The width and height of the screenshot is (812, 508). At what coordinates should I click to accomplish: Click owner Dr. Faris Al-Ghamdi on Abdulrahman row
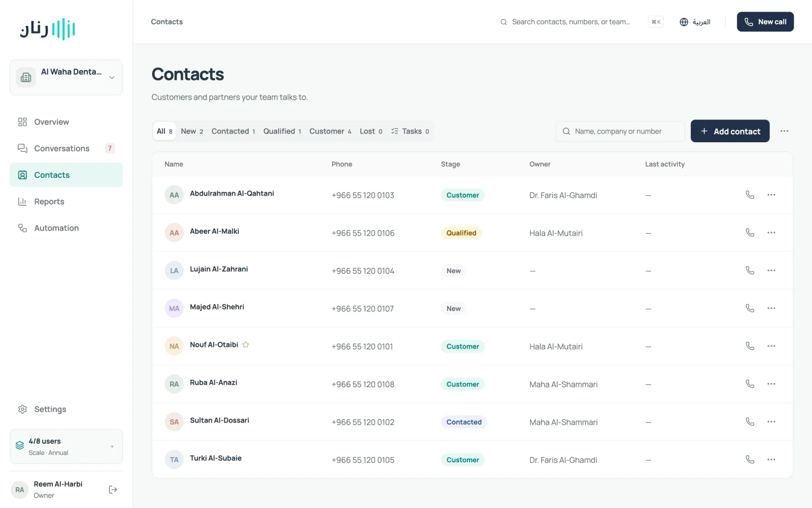click(563, 196)
